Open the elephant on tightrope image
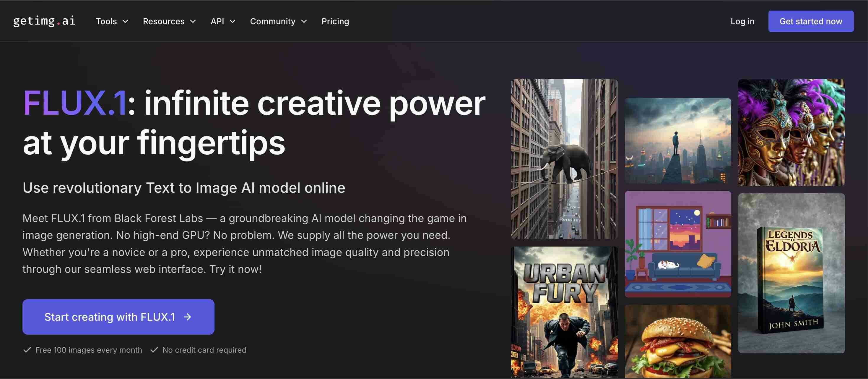 (x=564, y=159)
